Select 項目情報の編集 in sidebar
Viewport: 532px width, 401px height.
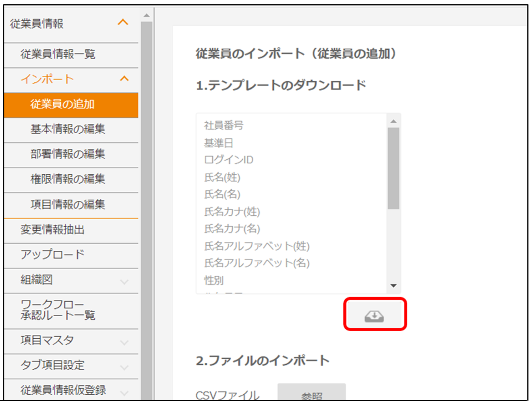tap(67, 205)
